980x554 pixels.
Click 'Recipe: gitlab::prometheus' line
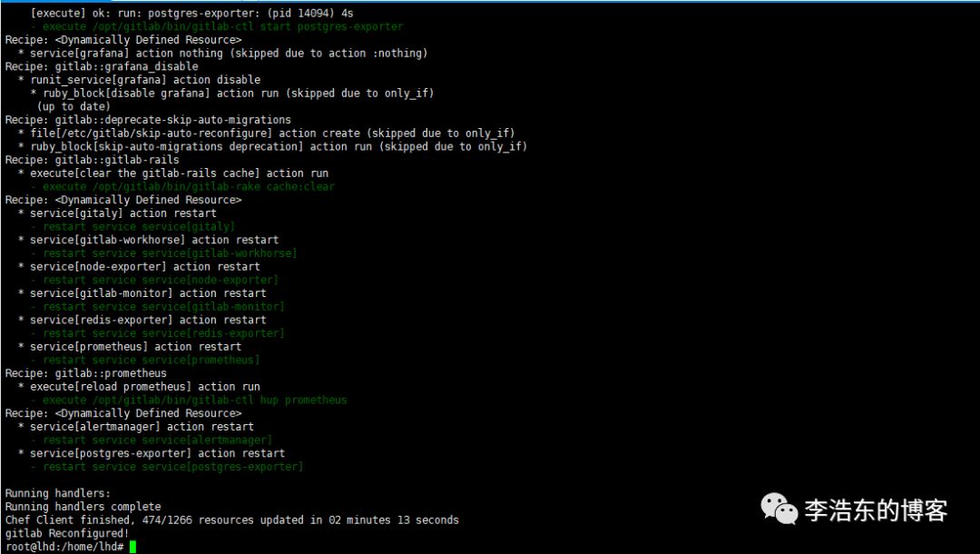[85, 373]
